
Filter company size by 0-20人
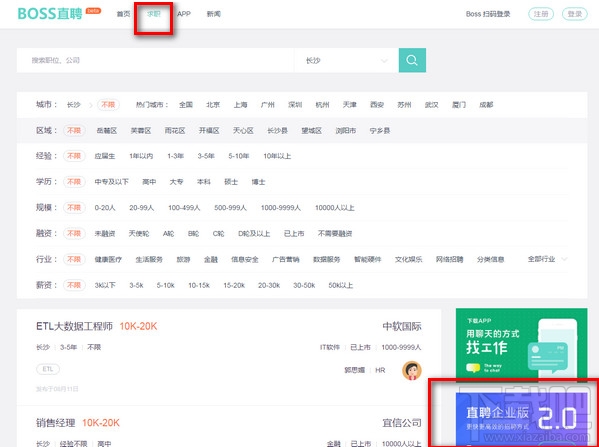tap(105, 208)
